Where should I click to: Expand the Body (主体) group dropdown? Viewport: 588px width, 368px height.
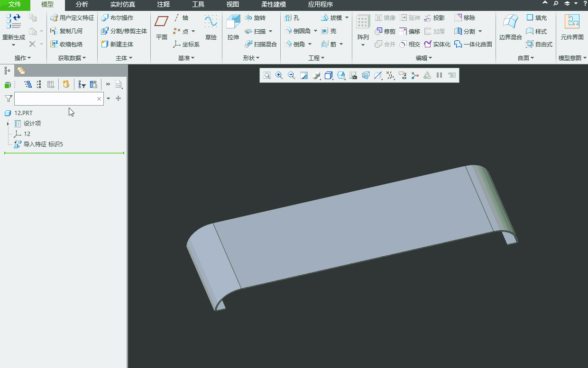pyautogui.click(x=124, y=58)
